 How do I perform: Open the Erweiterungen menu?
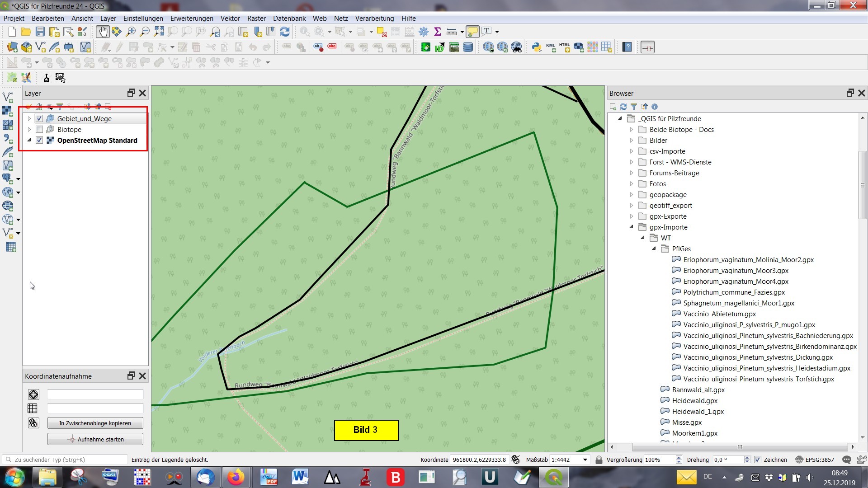(192, 19)
